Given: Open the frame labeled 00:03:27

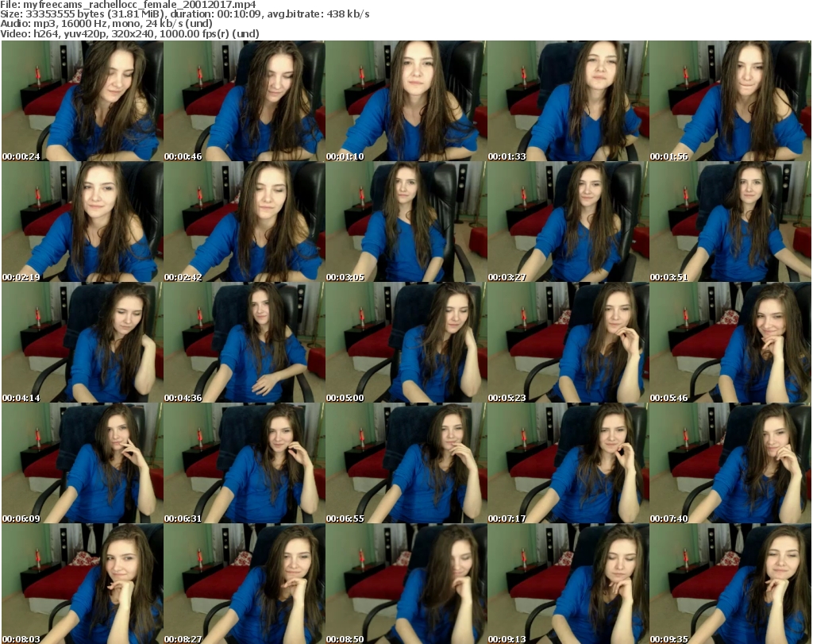Looking at the screenshot, I should [568, 222].
